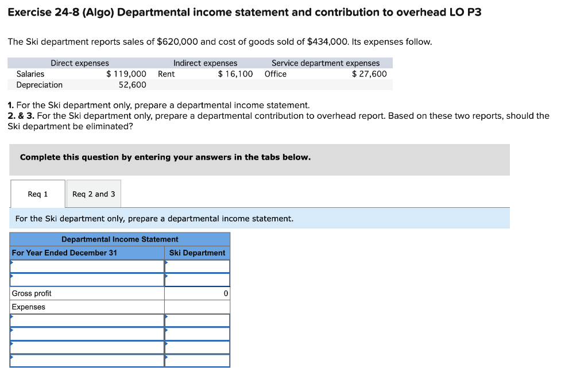Select the first expense amount field
The height and width of the screenshot is (368, 588).
(x=198, y=320)
